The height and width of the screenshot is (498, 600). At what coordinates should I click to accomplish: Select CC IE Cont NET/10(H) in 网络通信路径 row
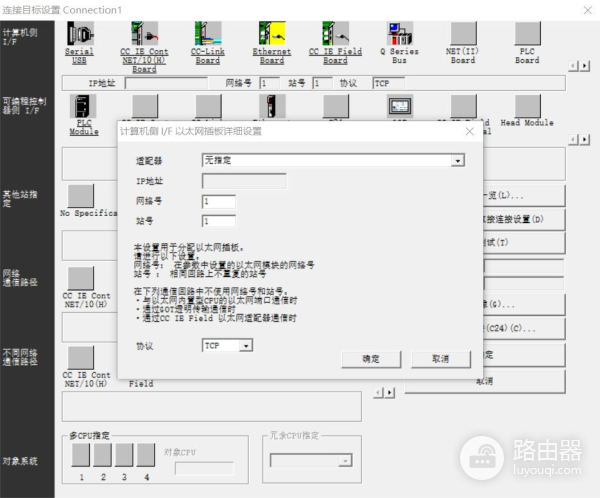pyautogui.click(x=80, y=278)
